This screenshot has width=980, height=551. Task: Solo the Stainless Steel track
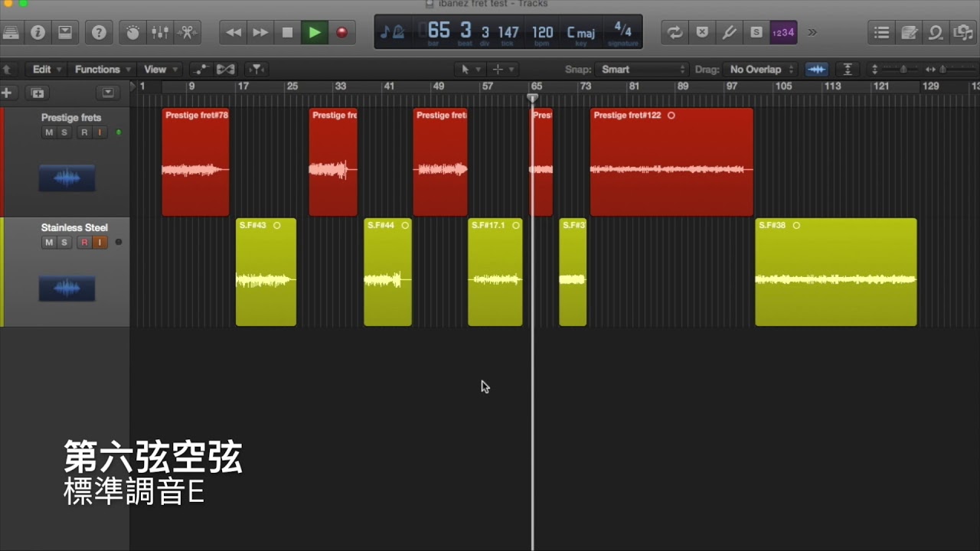click(x=64, y=243)
